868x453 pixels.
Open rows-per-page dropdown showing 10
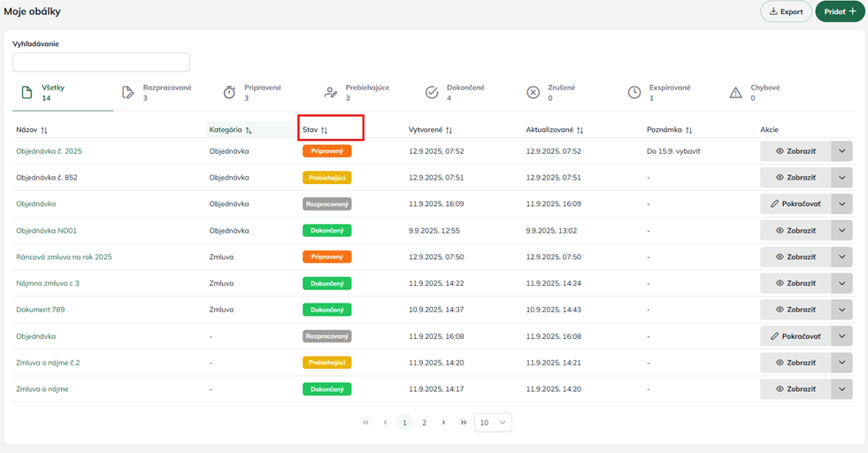tap(493, 423)
